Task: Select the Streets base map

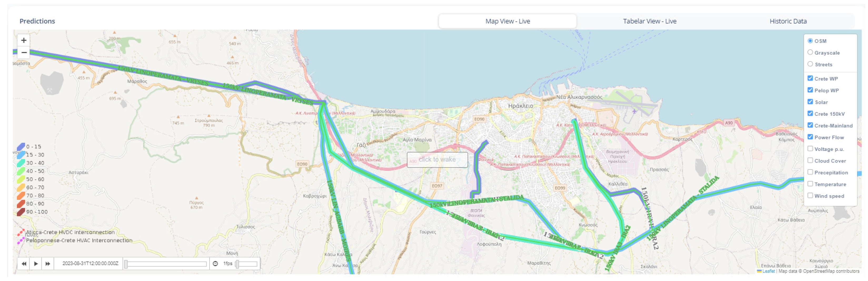Action: pyautogui.click(x=810, y=64)
